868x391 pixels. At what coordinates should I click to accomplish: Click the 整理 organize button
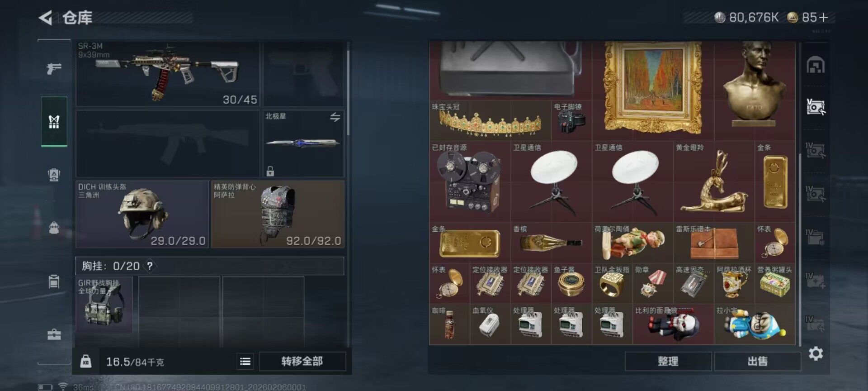668,361
